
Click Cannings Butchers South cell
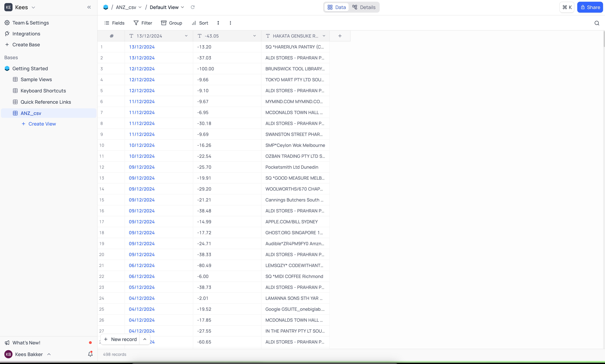click(x=295, y=200)
